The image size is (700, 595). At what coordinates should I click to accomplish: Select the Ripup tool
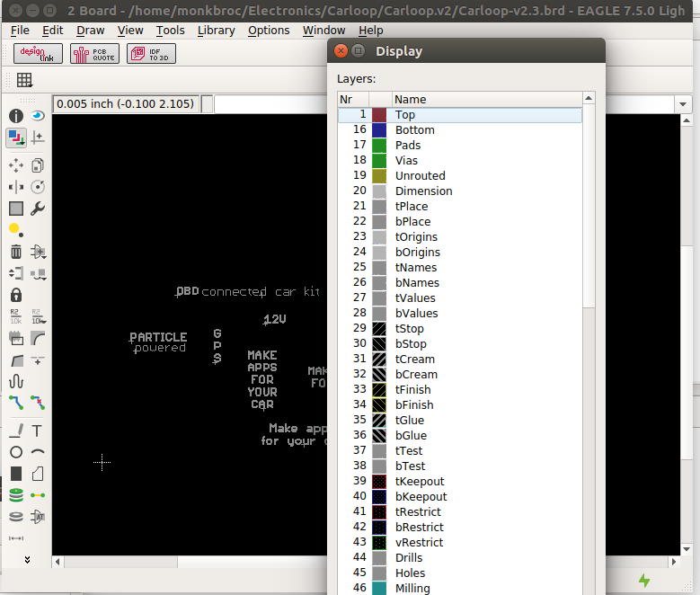(x=38, y=403)
